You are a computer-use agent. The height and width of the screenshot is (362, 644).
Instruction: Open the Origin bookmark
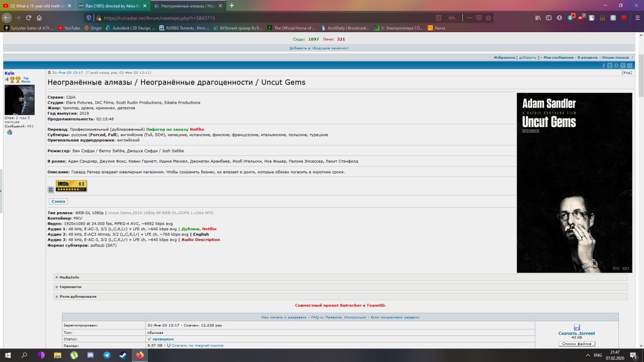click(x=93, y=28)
